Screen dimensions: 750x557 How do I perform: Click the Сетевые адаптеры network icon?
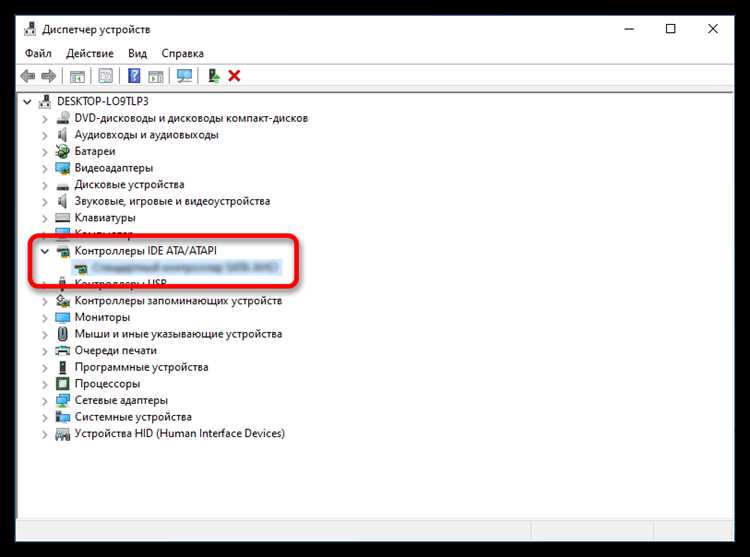coord(63,400)
